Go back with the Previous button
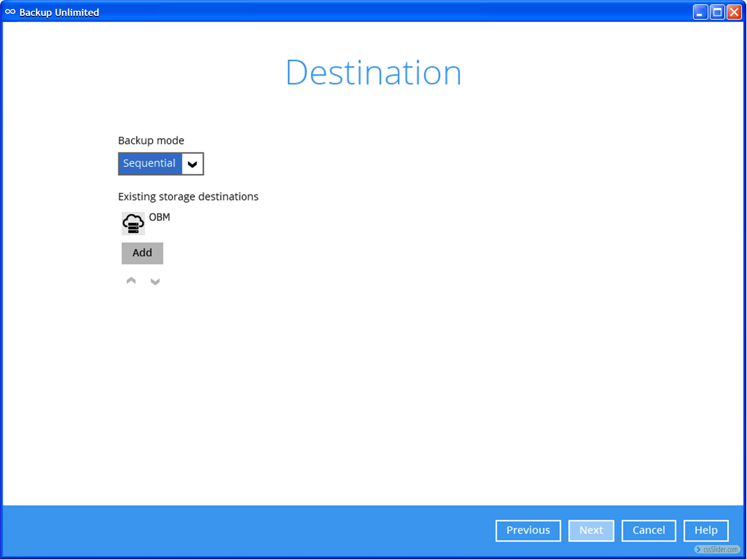This screenshot has height=560, width=747. click(528, 531)
